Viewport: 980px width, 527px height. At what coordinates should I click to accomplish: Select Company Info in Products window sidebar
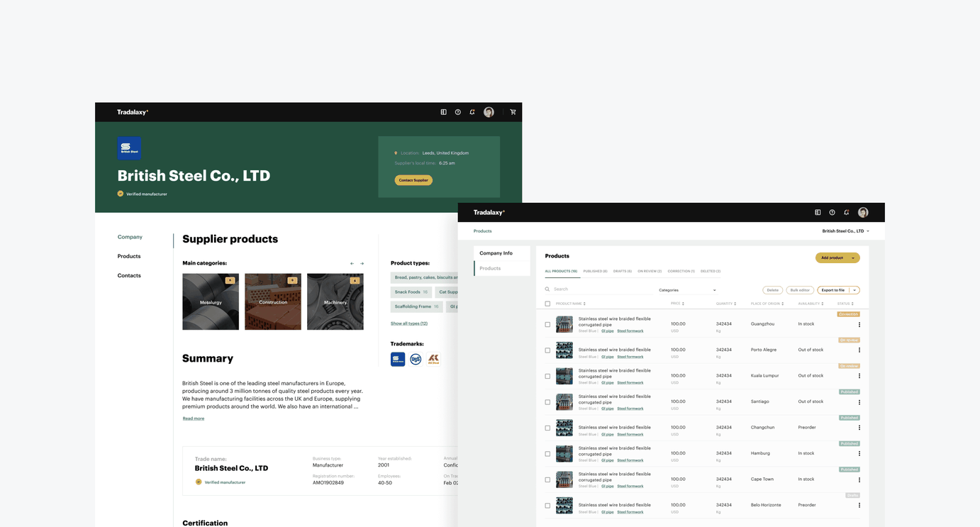(x=502, y=253)
